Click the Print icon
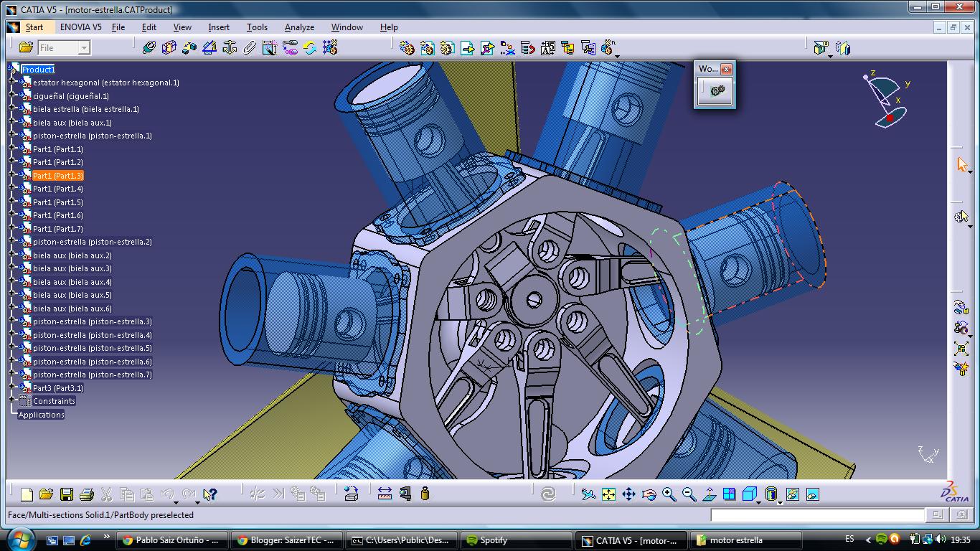The image size is (980, 551). (x=87, y=494)
